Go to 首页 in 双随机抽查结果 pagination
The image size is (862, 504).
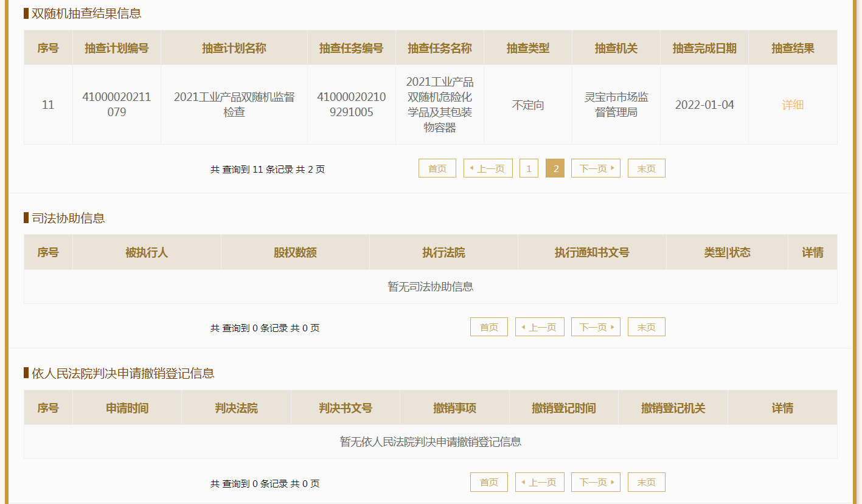point(437,168)
